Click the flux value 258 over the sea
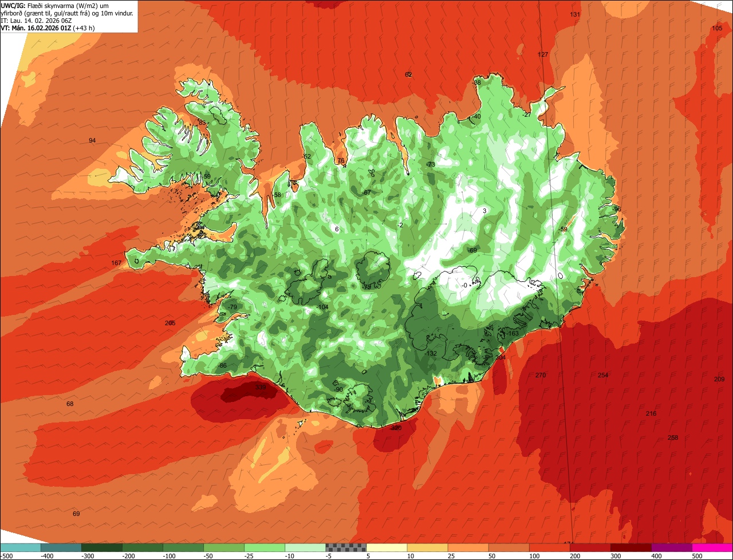 (673, 438)
